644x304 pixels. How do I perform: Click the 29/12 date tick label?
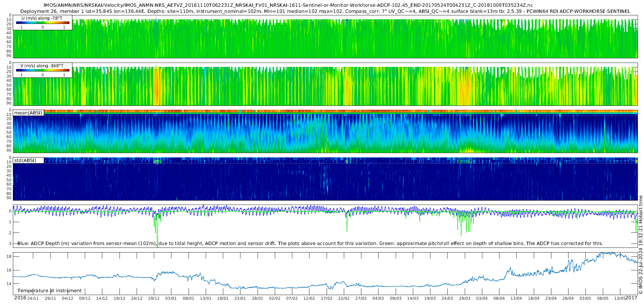154,298
